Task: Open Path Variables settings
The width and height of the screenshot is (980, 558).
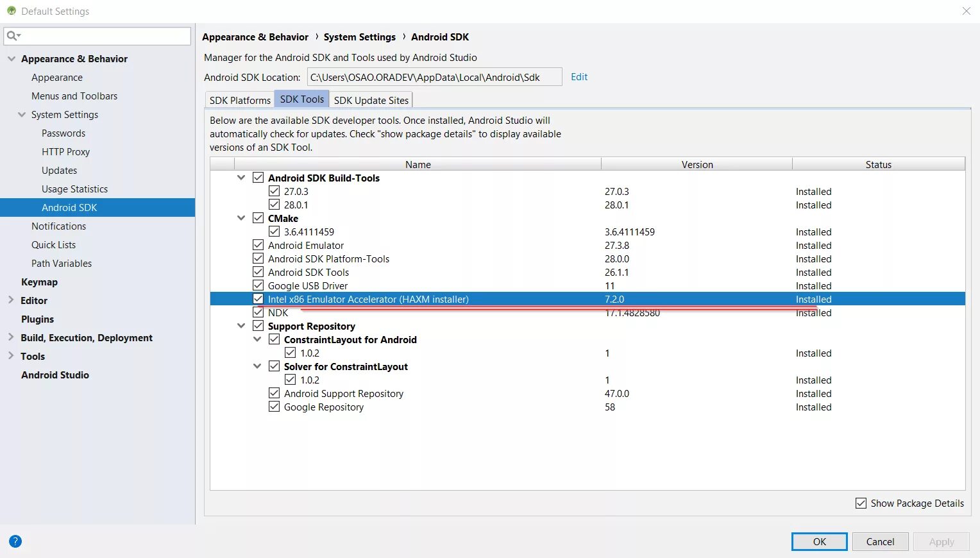Action: (x=62, y=263)
